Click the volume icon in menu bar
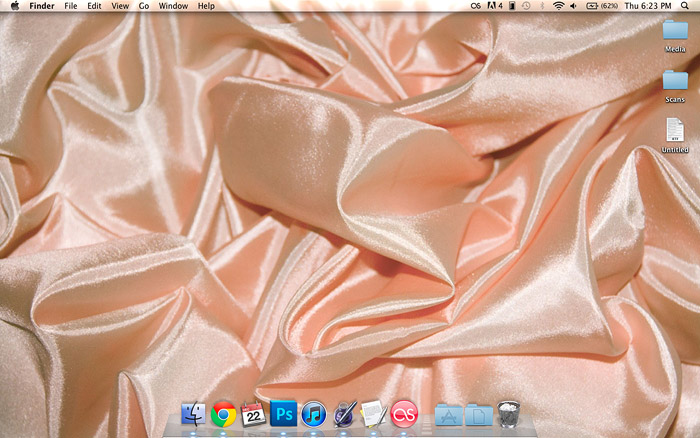 [573, 6]
